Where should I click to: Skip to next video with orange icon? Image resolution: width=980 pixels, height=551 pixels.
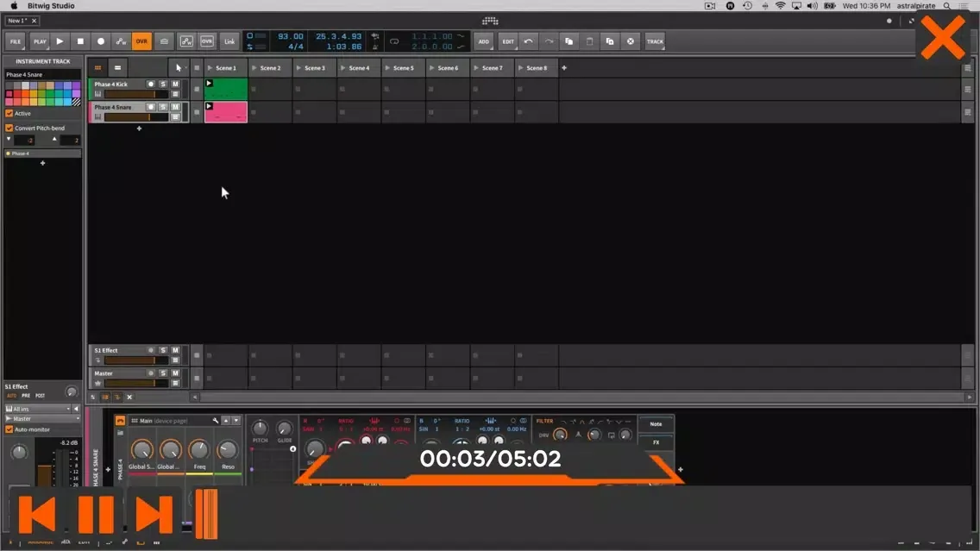pyautogui.click(x=154, y=514)
